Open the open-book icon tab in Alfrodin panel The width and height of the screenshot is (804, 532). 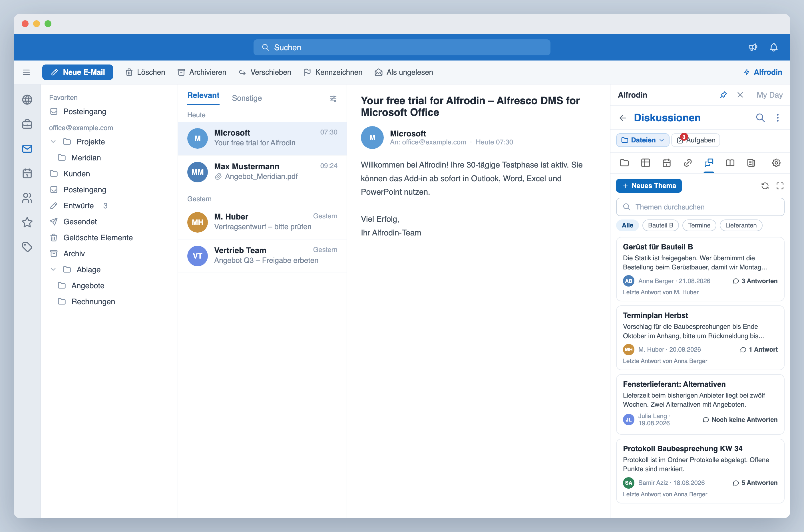tap(730, 163)
